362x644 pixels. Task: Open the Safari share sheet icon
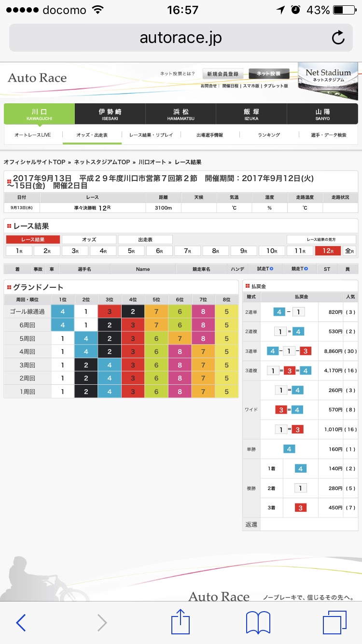(x=181, y=621)
